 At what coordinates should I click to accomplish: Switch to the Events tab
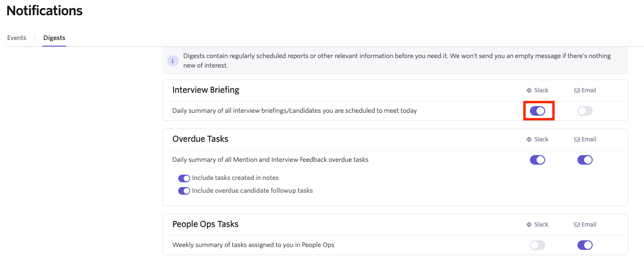coord(17,38)
